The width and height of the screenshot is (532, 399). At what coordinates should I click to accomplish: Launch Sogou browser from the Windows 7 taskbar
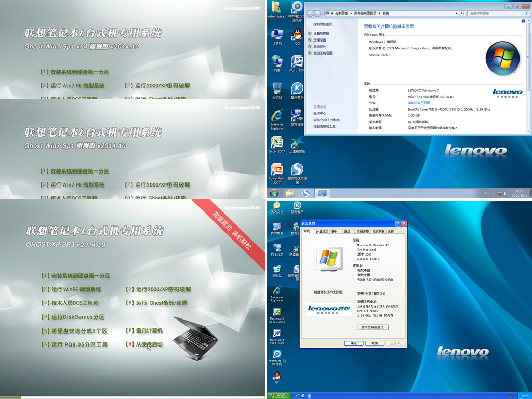coord(306,193)
